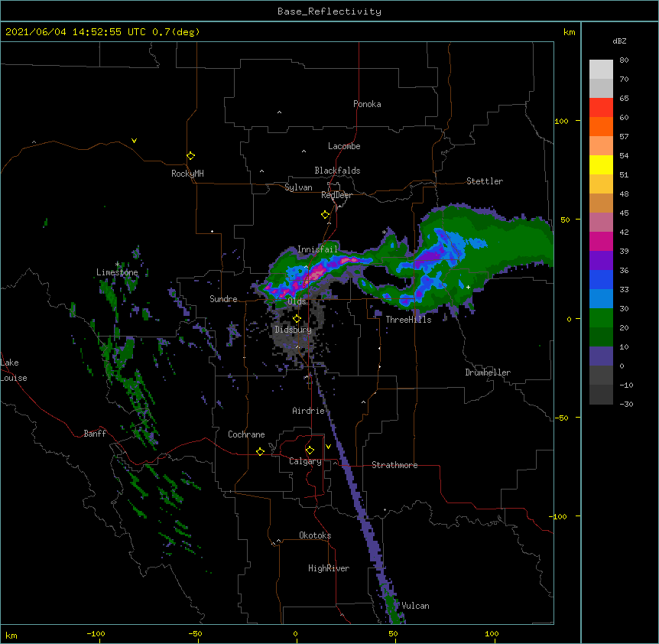659x644 pixels.
Task: Click the yellow V marker northwest of RockyMH
Action: 134,141
